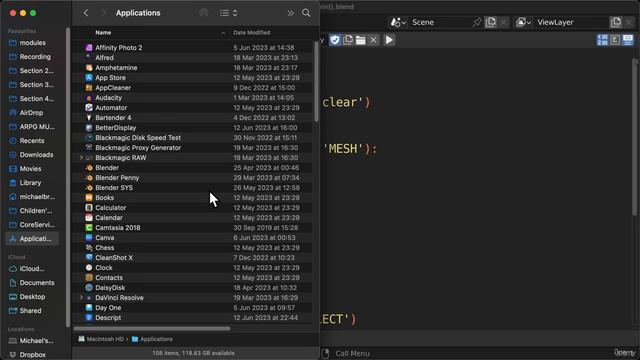The height and width of the screenshot is (360, 640).
Task: Change the Finder view style dropdown
Action: (229, 13)
